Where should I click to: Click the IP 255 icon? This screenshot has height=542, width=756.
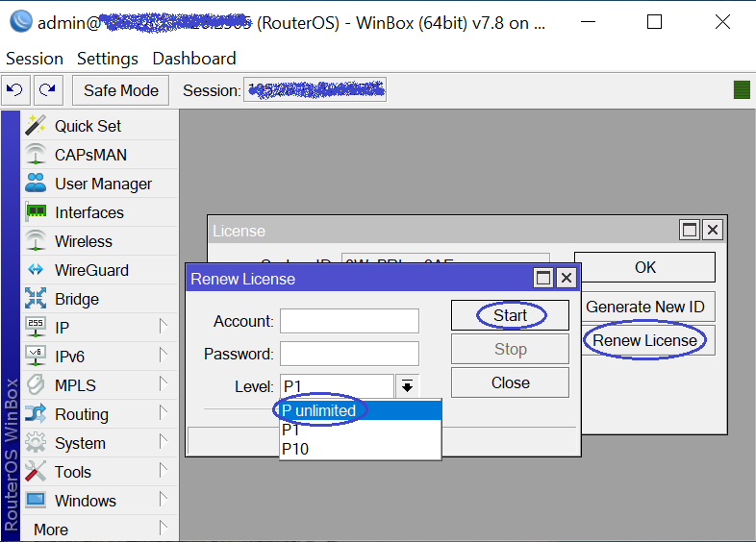(x=36, y=327)
